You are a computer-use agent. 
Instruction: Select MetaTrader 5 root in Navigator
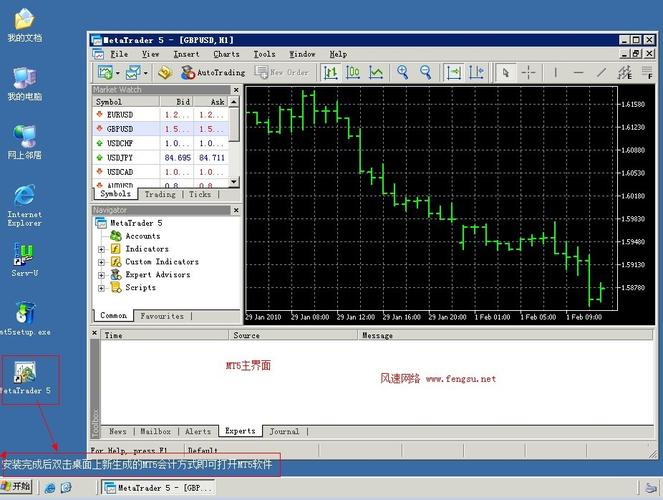point(129,223)
